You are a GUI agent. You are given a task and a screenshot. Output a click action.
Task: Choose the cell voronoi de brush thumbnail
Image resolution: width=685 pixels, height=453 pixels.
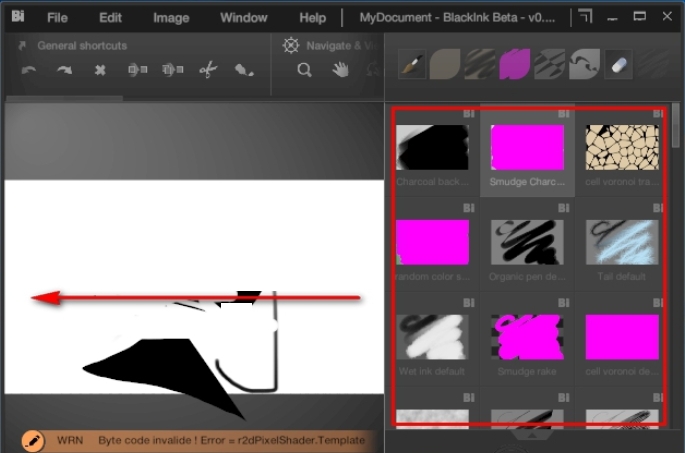click(622, 337)
